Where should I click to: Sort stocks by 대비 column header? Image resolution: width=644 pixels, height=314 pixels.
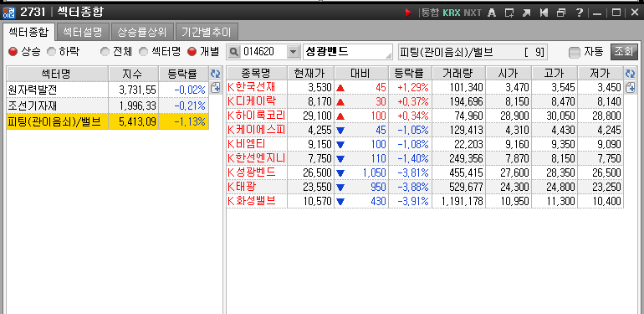361,74
